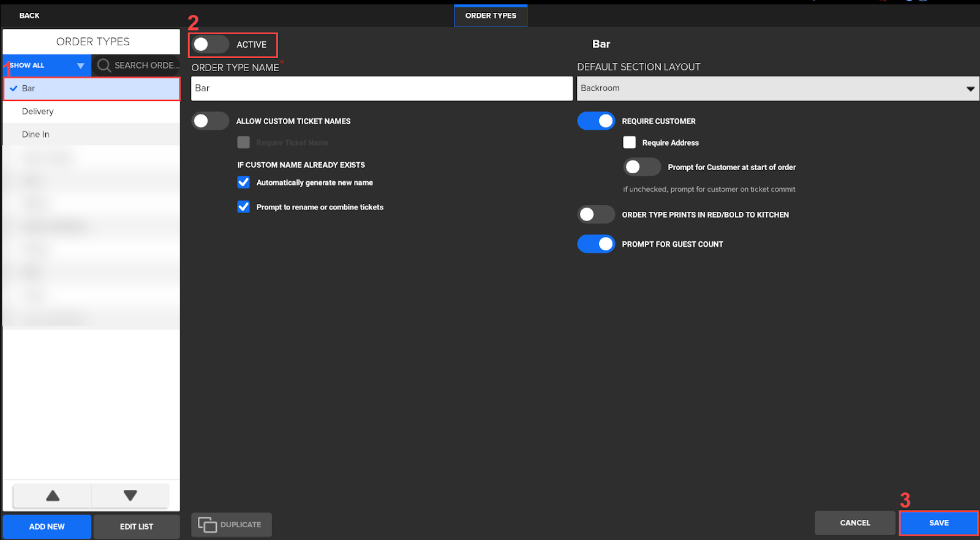Click into the Order Type Name field

tap(382, 88)
